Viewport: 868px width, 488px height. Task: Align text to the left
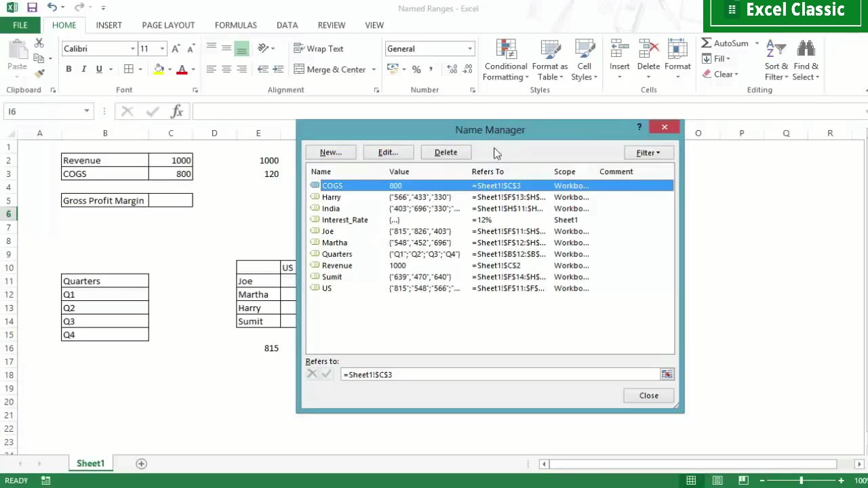coord(212,69)
